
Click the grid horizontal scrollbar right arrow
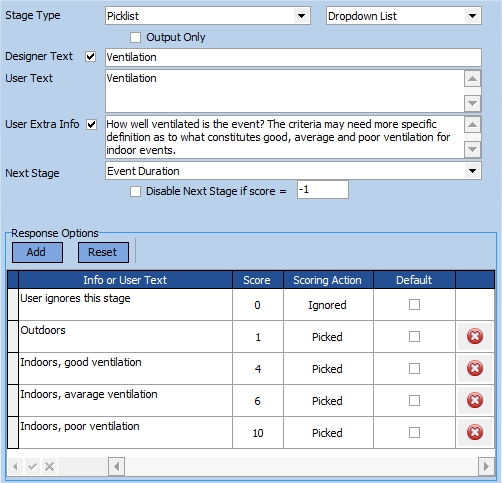click(x=486, y=466)
